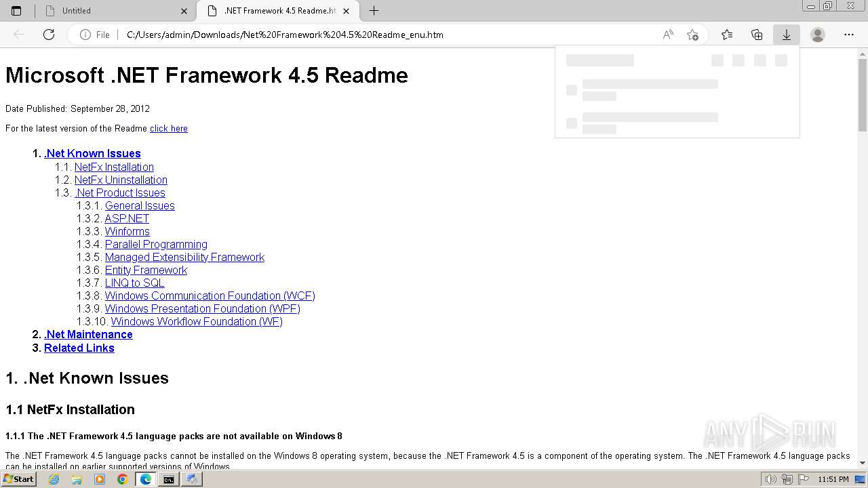Close the Untitled tab
Viewport: 868px width, 488px height.
click(184, 11)
